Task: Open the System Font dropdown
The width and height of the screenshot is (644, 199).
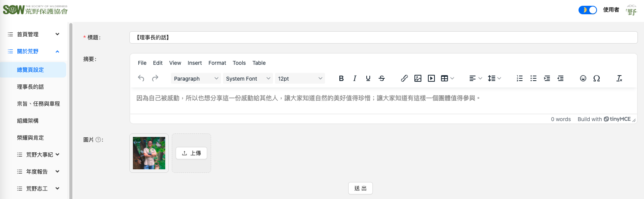Action: pyautogui.click(x=248, y=78)
